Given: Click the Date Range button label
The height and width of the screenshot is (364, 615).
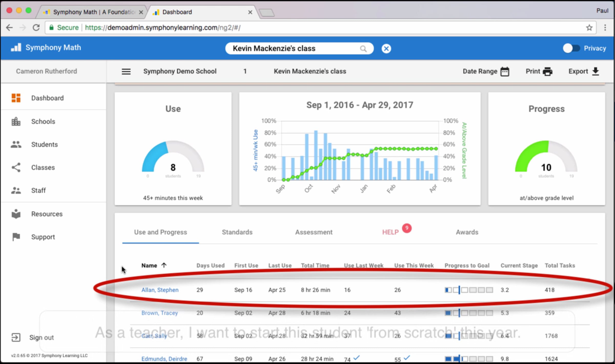Looking at the screenshot, I should point(480,71).
